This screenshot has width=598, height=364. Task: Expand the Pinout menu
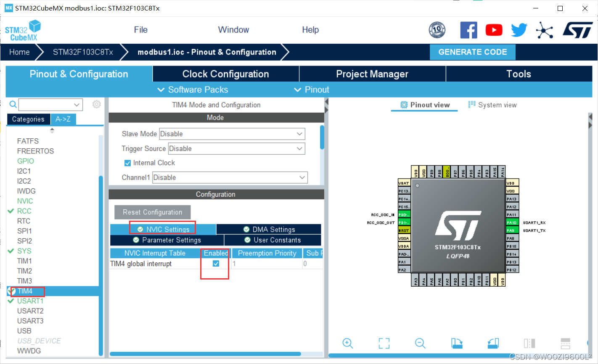pos(311,90)
